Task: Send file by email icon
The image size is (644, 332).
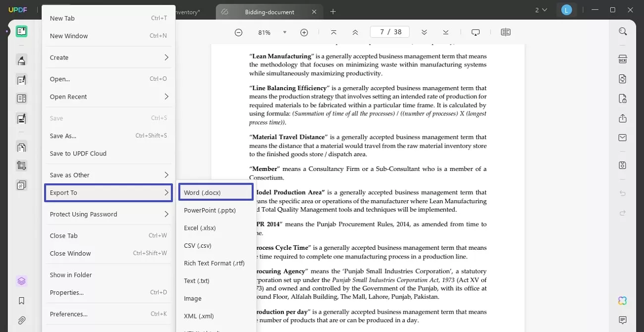Action: [623, 138]
